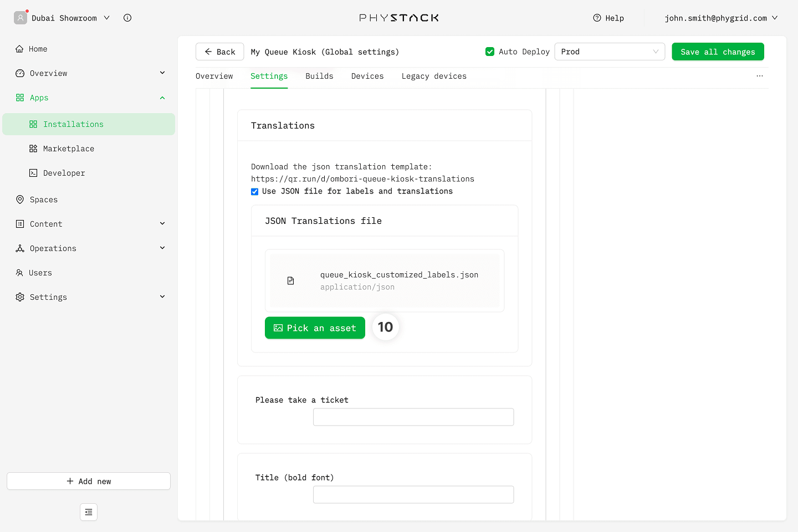This screenshot has width=798, height=532.
Task: Click the info icon beside Dubai Showroom
Action: [127, 18]
